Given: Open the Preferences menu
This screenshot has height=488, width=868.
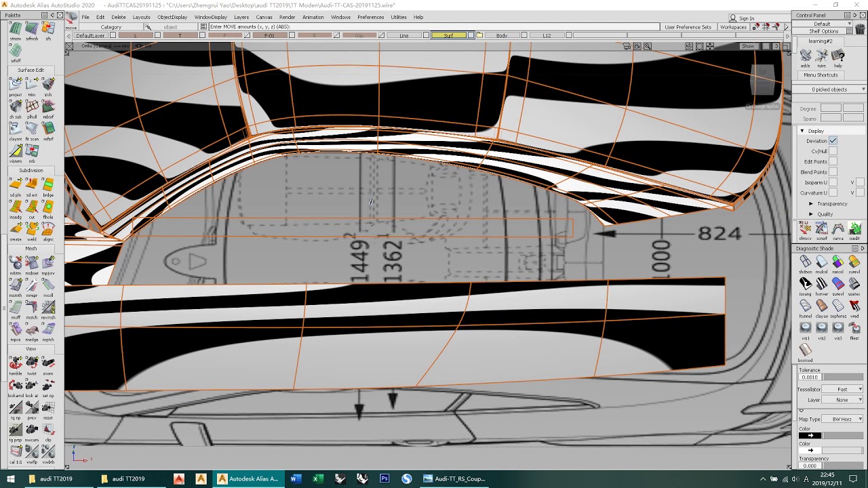Looking at the screenshot, I should (x=370, y=17).
